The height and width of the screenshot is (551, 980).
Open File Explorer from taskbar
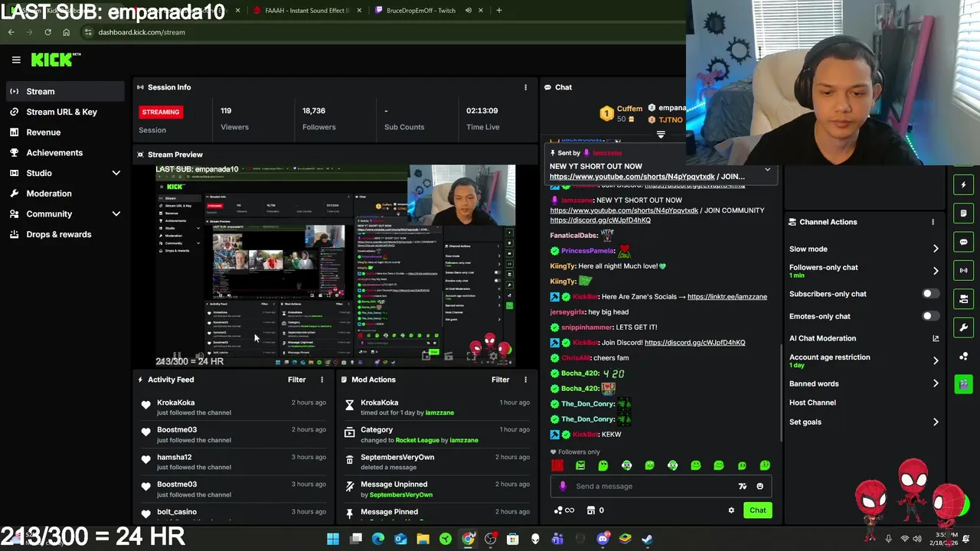423,539
